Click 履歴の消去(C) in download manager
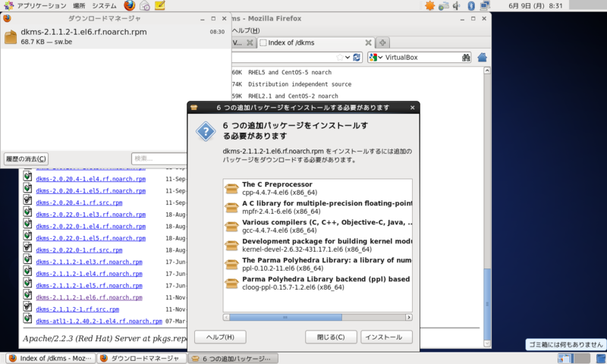The width and height of the screenshot is (607, 364). (x=26, y=158)
